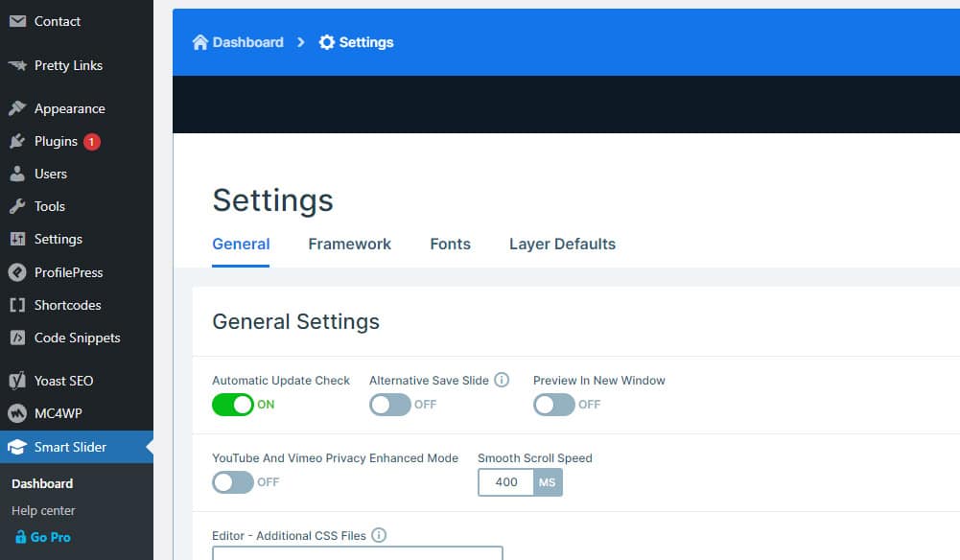Click the Alternative Save Slide info icon
This screenshot has height=560, width=960.
502,380
